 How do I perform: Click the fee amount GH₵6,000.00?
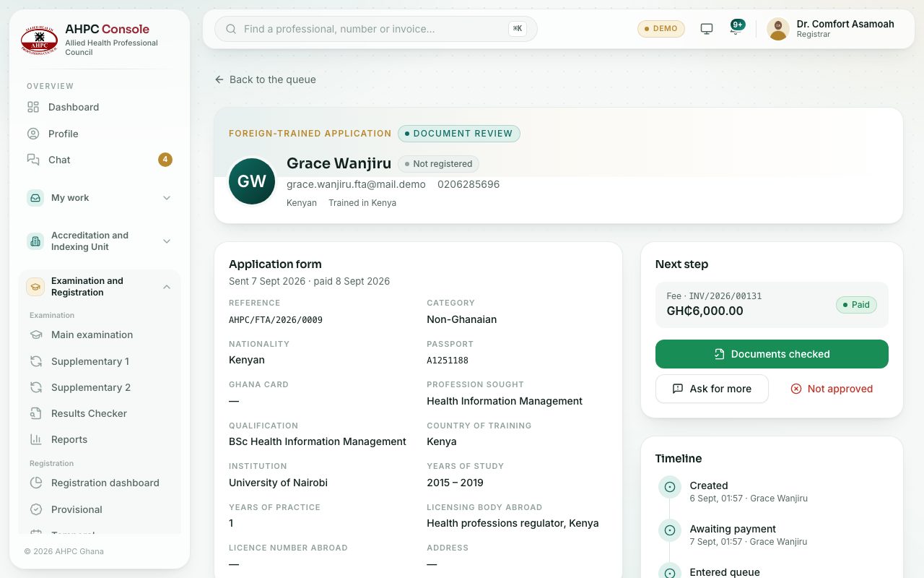click(705, 311)
